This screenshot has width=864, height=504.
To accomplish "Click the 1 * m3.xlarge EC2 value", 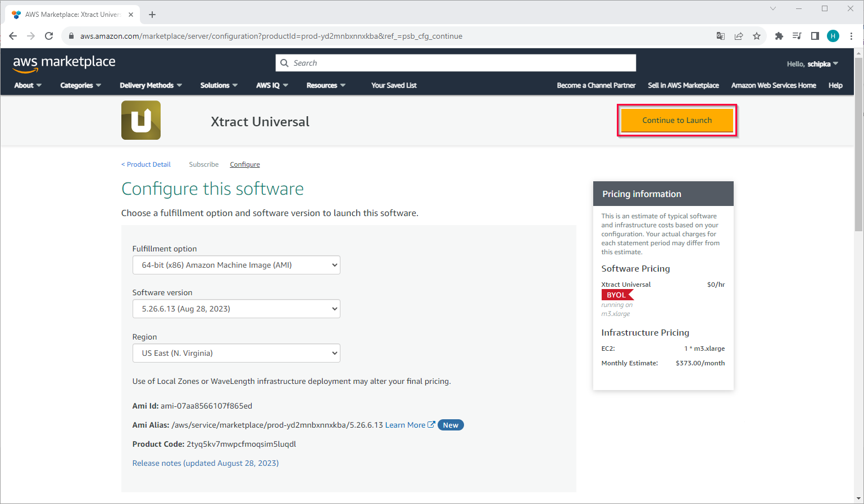I will 704,349.
